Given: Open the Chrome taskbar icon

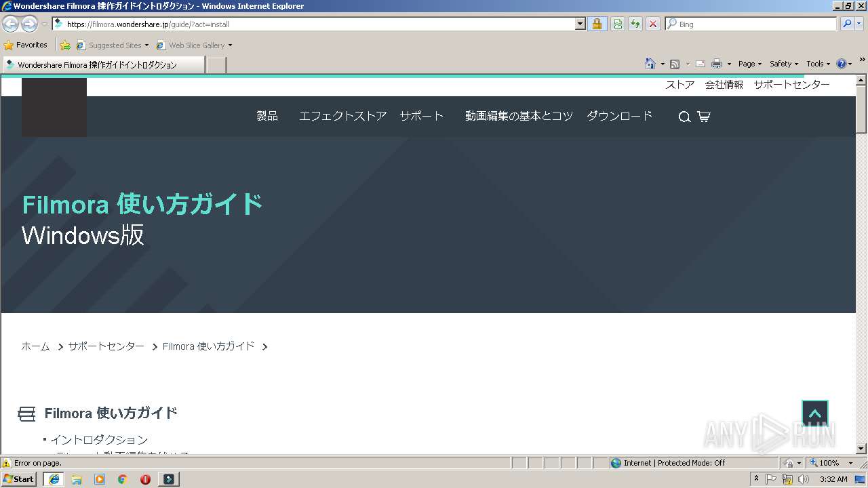Looking at the screenshot, I should point(123,479).
